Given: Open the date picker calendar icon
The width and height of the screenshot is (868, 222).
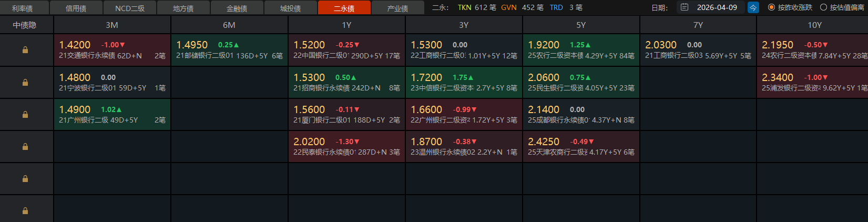Looking at the screenshot, I should click(x=684, y=7).
